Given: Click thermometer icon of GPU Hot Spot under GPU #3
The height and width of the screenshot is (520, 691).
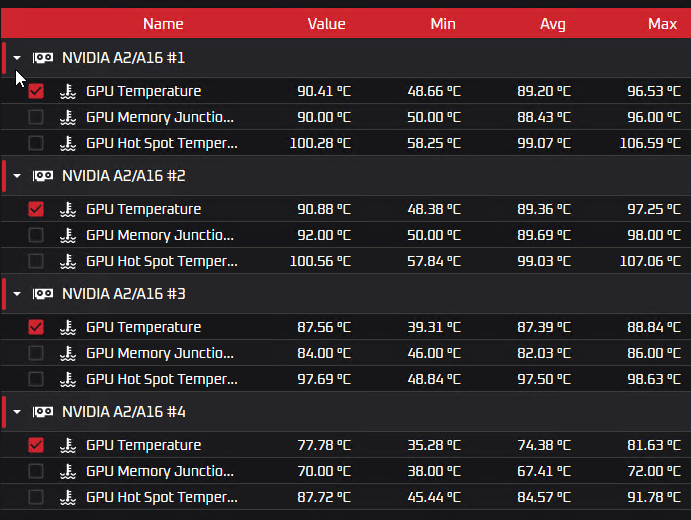Looking at the screenshot, I should [68, 379].
